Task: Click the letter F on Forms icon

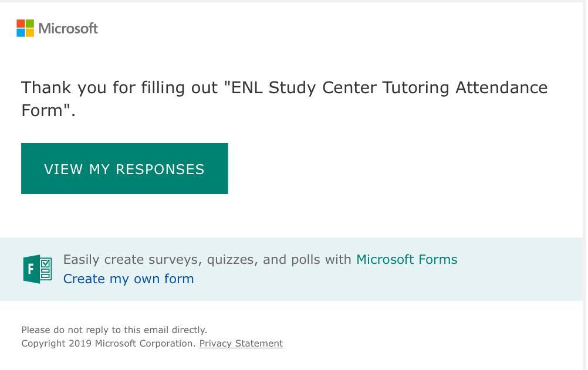Action: click(30, 270)
